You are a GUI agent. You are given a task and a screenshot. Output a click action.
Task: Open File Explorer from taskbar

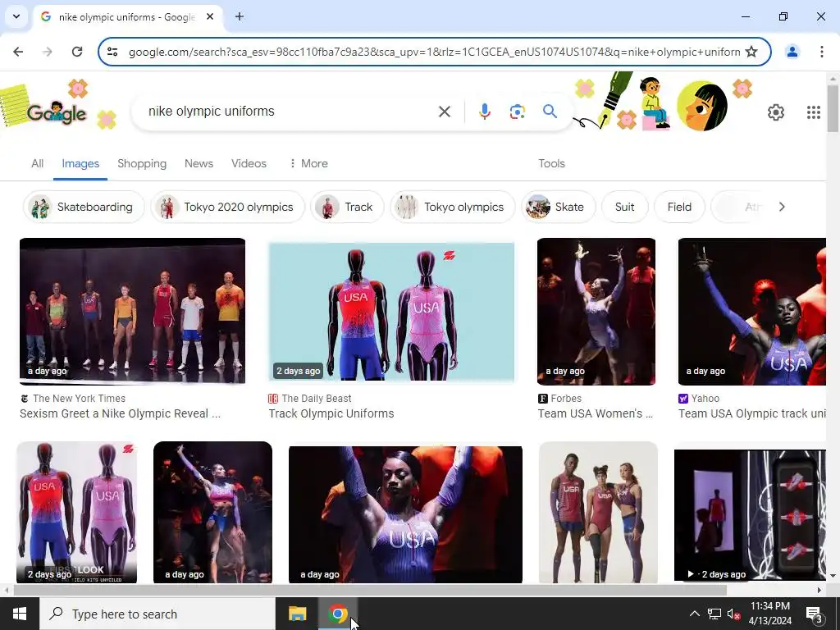(297, 614)
